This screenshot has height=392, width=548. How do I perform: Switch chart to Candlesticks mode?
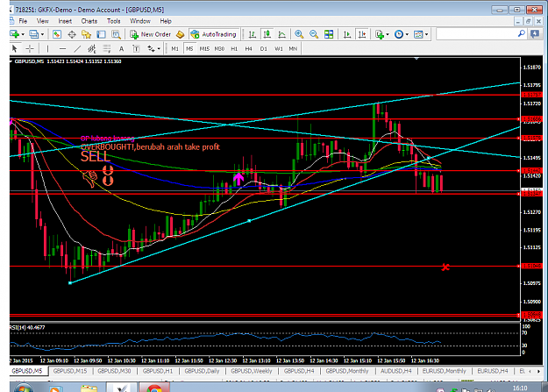tap(267, 34)
